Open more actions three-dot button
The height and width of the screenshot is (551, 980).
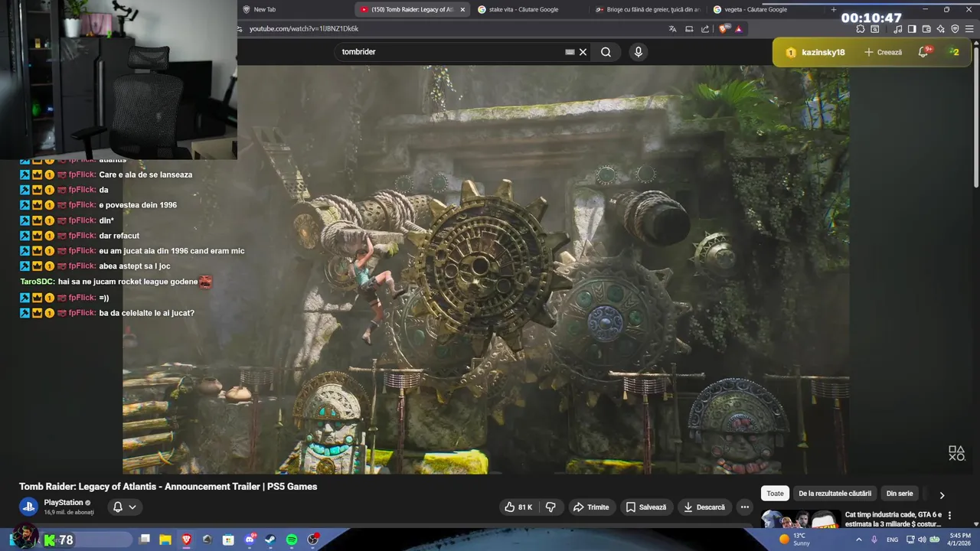pos(744,507)
